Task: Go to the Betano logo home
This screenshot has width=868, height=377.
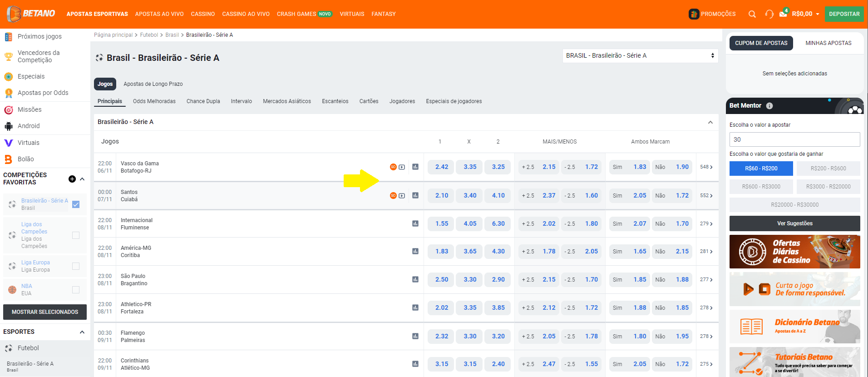Action: click(31, 14)
